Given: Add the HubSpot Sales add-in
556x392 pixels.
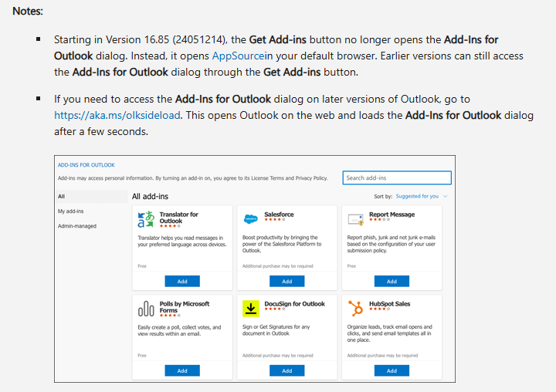Looking at the screenshot, I should coord(392,370).
